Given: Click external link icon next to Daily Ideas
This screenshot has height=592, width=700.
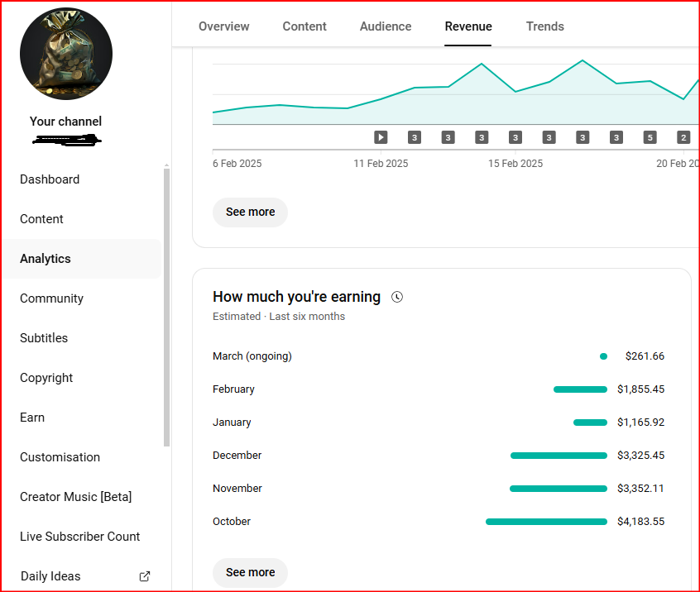Looking at the screenshot, I should pyautogui.click(x=145, y=576).
